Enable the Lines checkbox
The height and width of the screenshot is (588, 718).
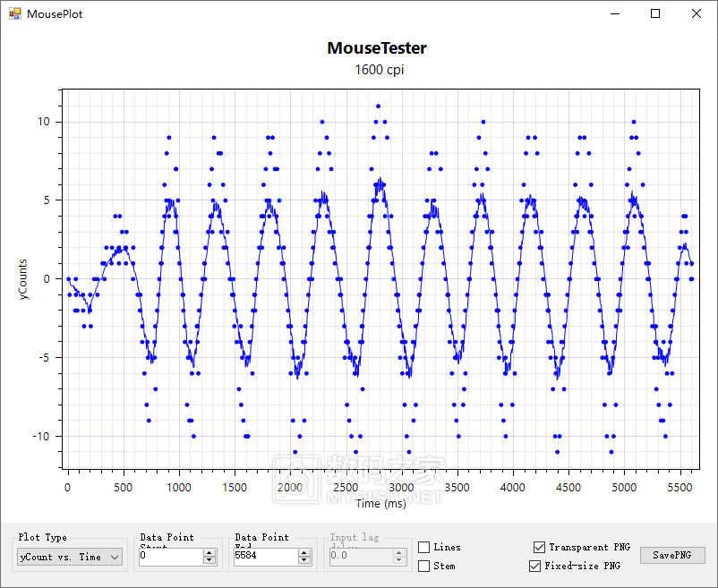(x=424, y=547)
